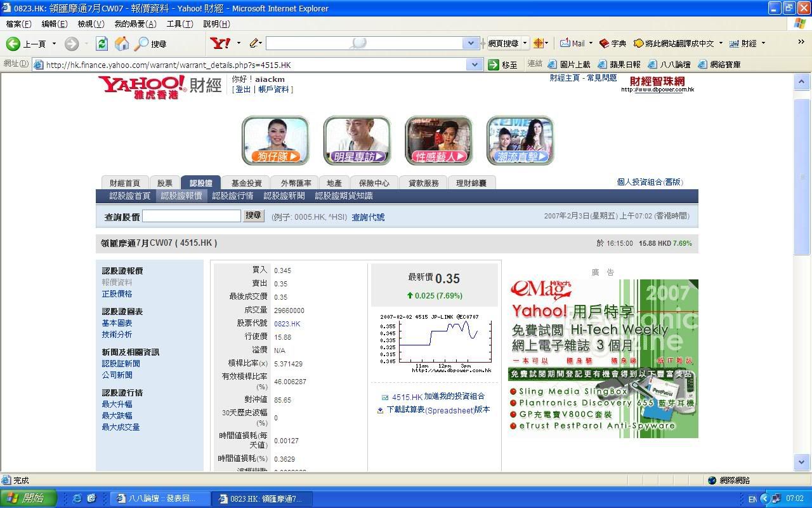Image resolution: width=812 pixels, height=508 pixels.
Task: Switch to the 股票 tab
Action: (165, 183)
